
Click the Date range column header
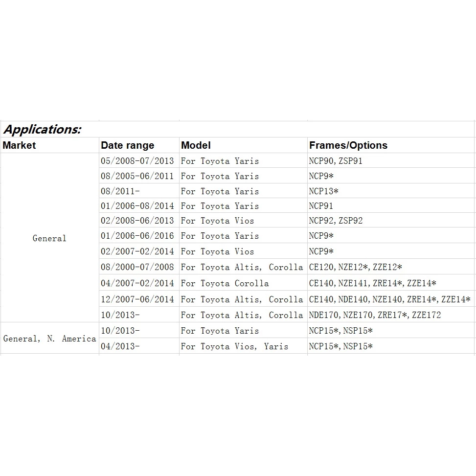tap(139, 145)
